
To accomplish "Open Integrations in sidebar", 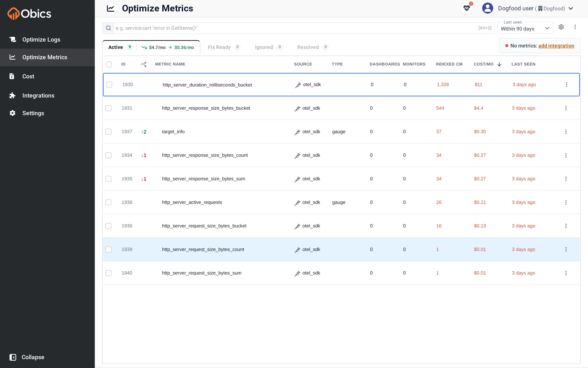I will [47, 95].
